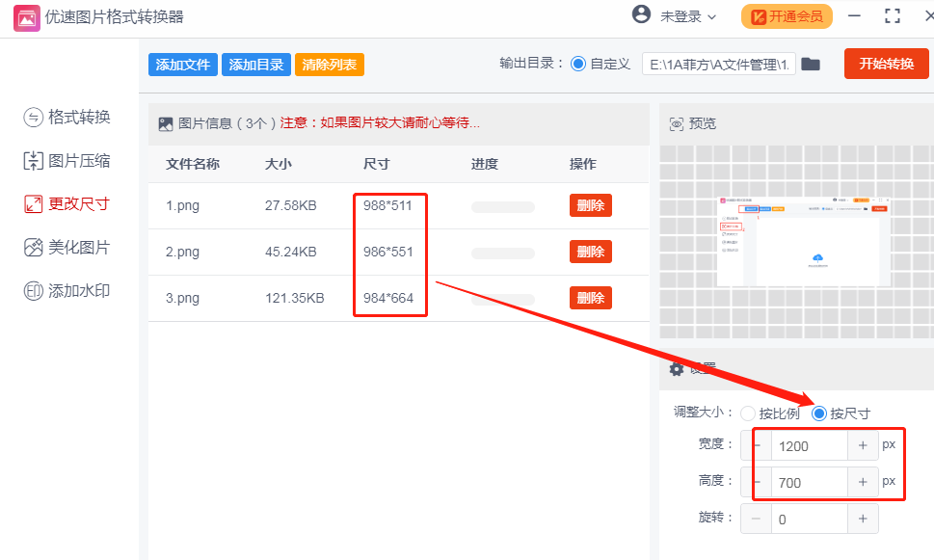
Task: Click the 添加目录 button
Action: point(256,65)
